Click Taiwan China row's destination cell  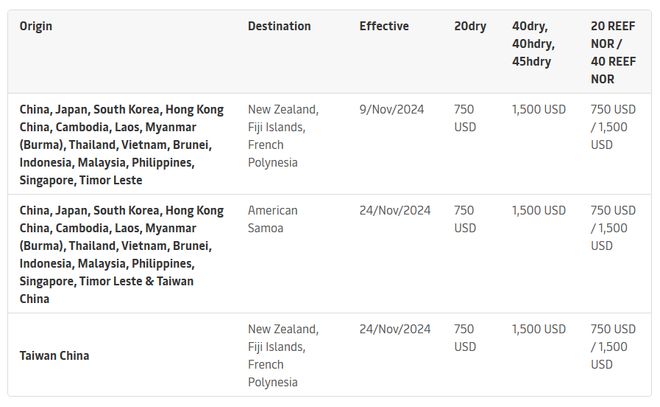coord(283,355)
